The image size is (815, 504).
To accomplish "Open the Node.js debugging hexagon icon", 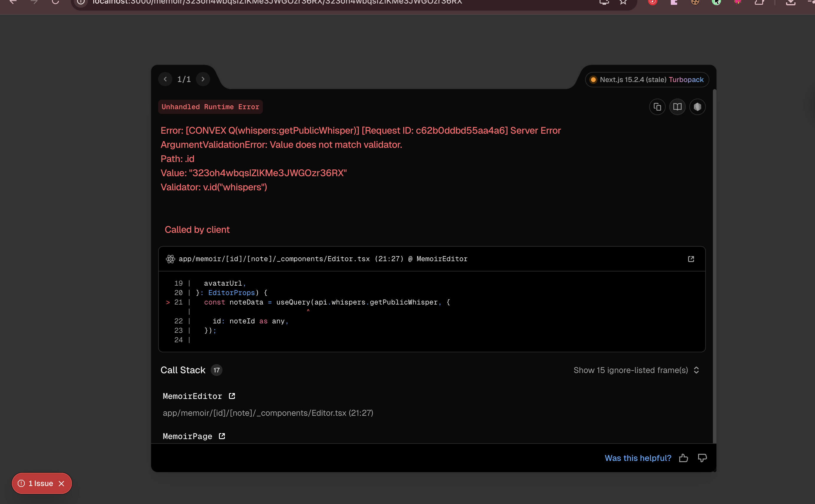I will (697, 107).
